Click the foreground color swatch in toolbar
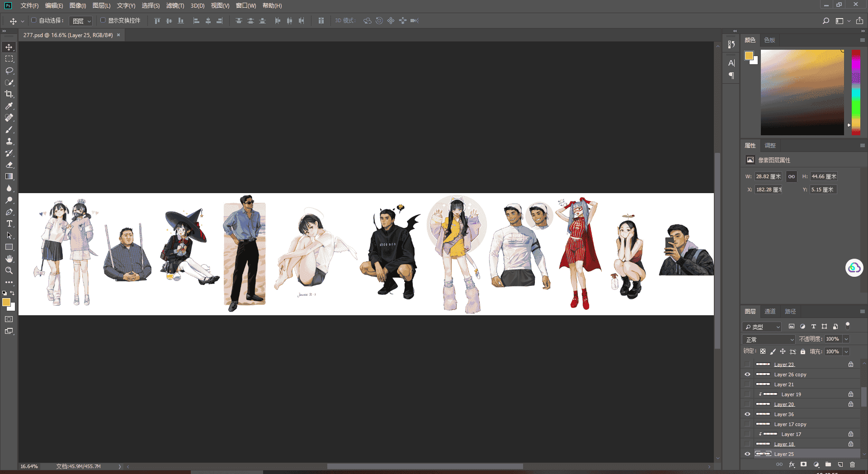Screen dimensions: 868x474 click(6, 303)
